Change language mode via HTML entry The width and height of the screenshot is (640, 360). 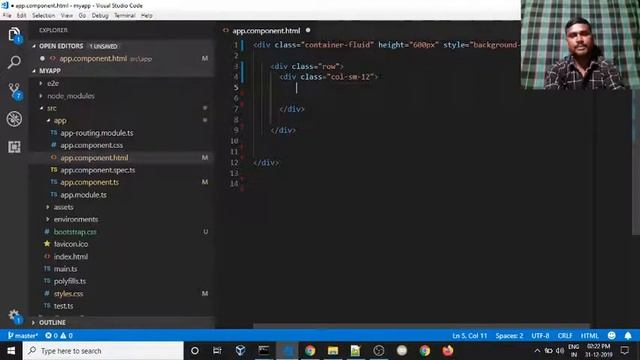589,336
